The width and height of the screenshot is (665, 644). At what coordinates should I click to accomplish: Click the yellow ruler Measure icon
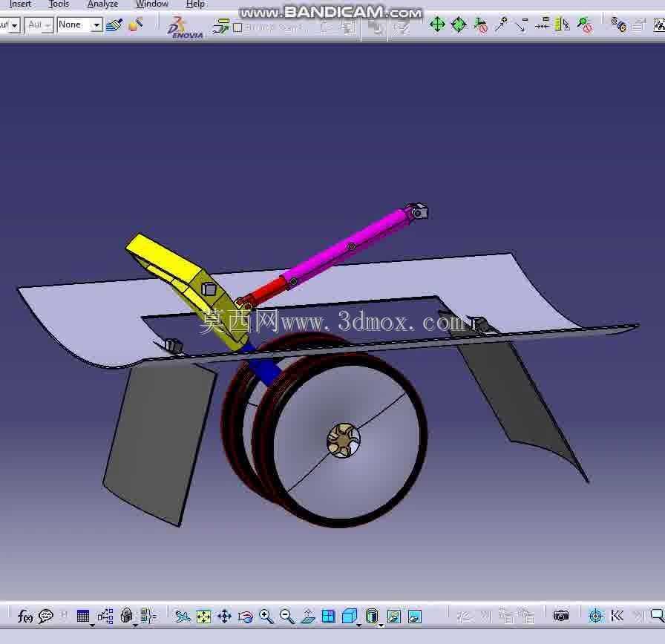[562, 24]
